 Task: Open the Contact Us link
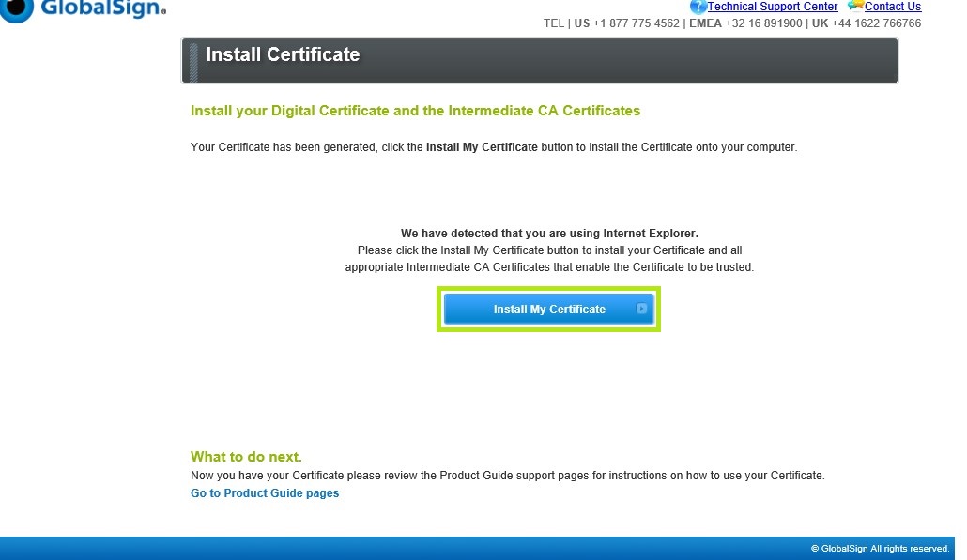893,7
